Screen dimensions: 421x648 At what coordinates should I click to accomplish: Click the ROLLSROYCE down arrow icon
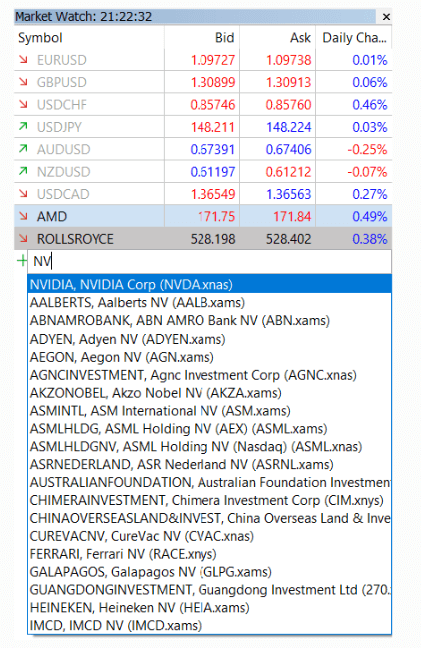(x=23, y=238)
